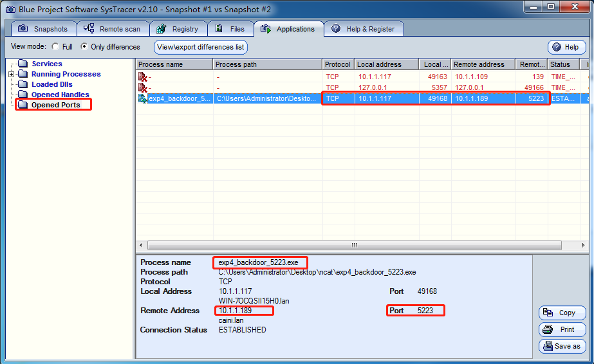Click the Help button
Image resolution: width=594 pixels, height=364 pixels.
(x=567, y=47)
